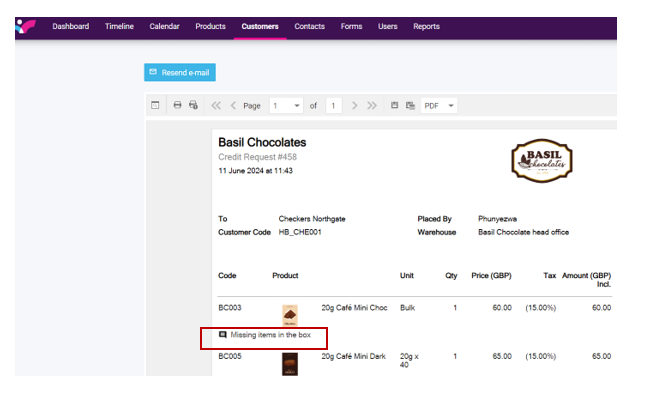The image size is (667, 412).
Task: Click the Basil Chocolates company logo
Action: (541, 161)
